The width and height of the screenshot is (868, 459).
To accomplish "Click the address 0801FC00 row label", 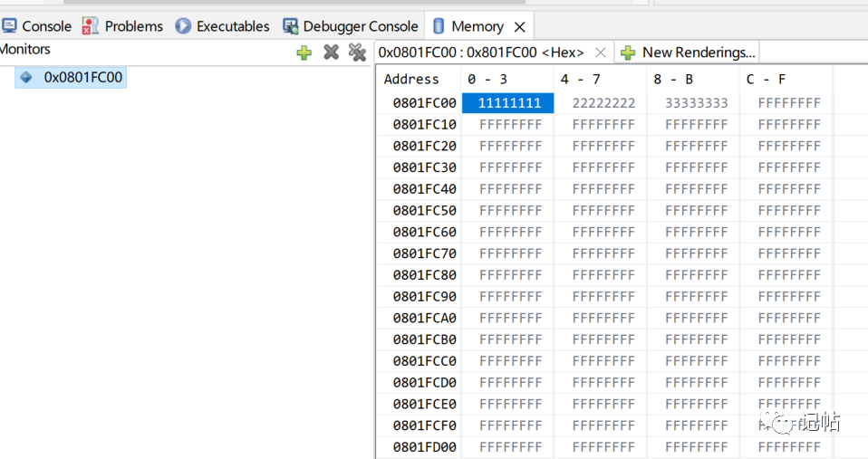I will pos(425,103).
